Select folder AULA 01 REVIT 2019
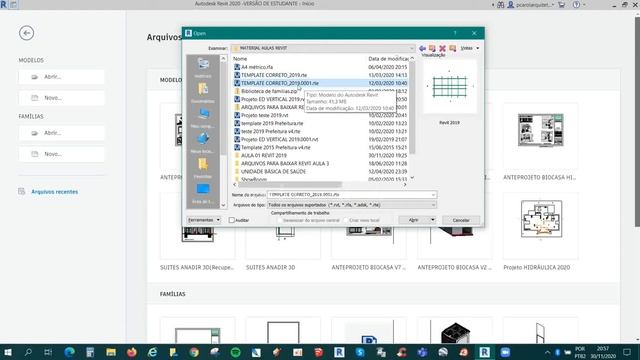Image resolution: width=640 pixels, height=360 pixels. (264, 156)
